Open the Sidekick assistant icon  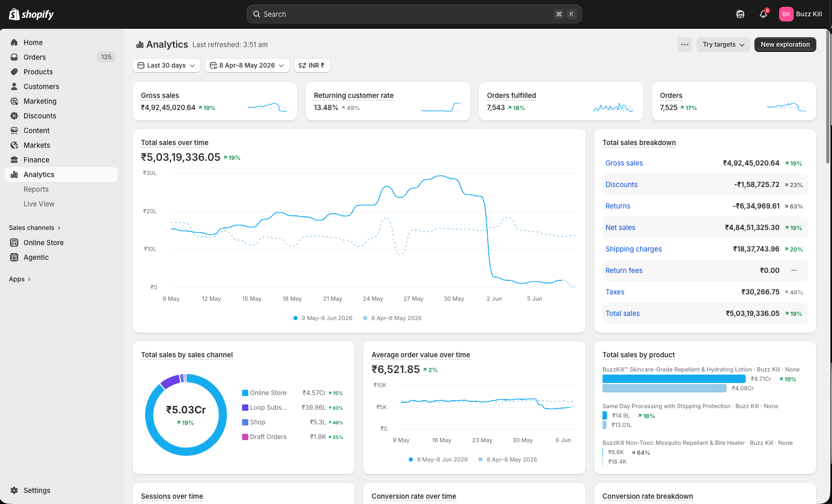tap(740, 14)
